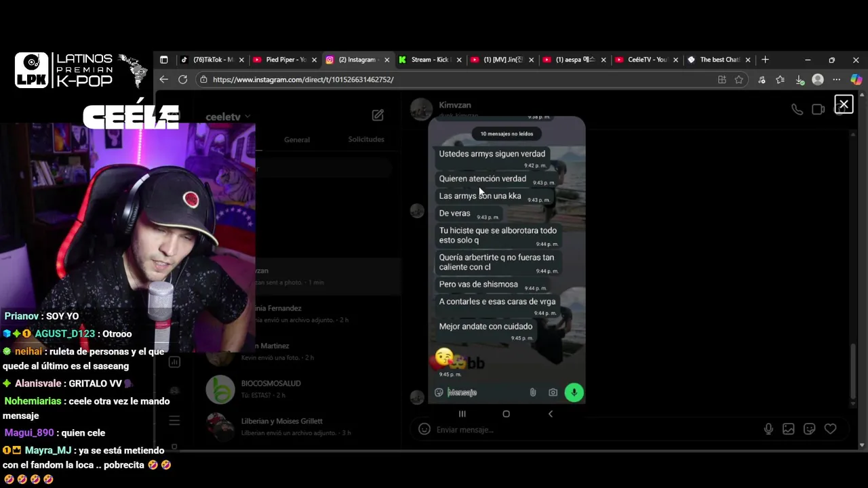Close the TikTok browser tab
868x488 pixels.
click(x=241, y=60)
